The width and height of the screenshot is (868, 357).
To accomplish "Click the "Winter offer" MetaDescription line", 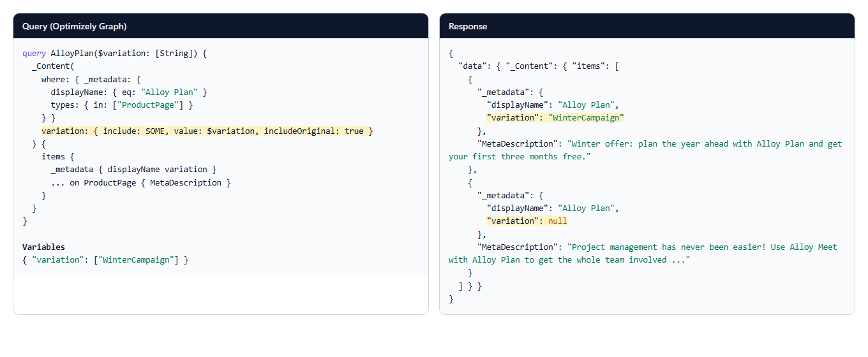I will coord(659,143).
